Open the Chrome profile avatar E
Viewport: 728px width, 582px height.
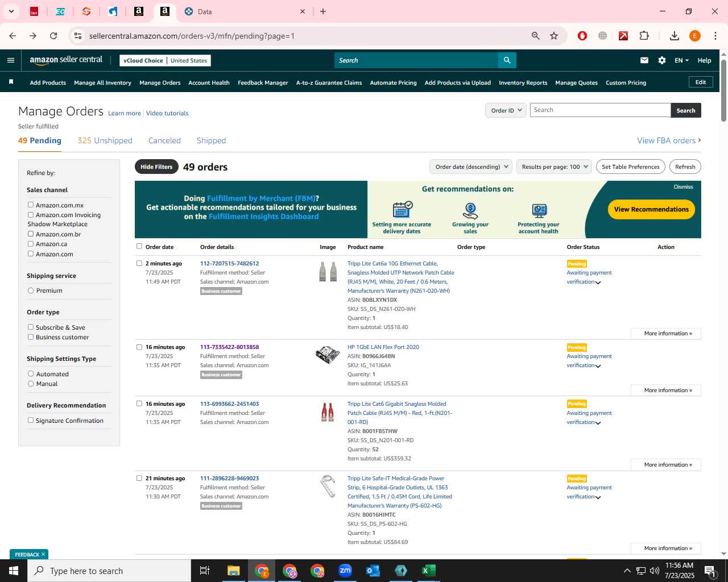(x=695, y=36)
